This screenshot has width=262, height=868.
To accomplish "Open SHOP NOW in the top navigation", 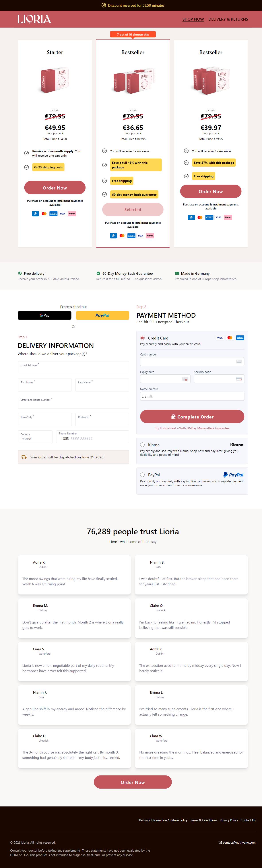I will point(193,19).
